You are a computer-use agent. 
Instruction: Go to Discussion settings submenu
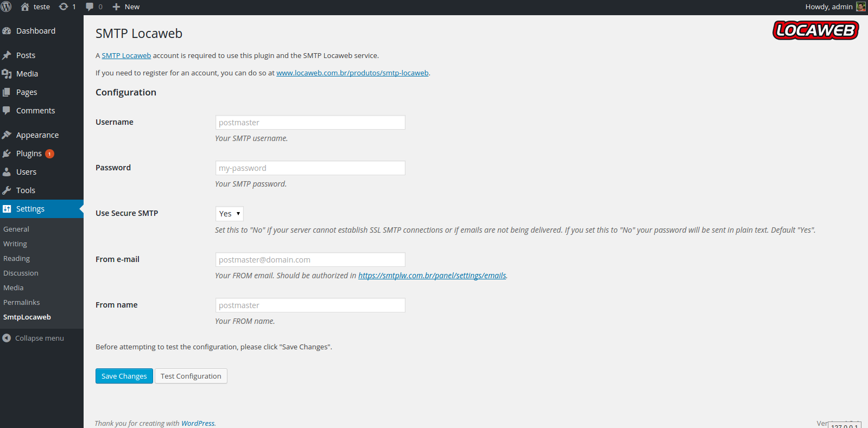tap(21, 273)
